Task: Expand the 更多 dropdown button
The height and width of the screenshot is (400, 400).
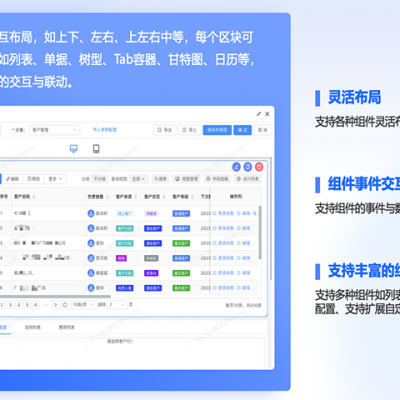Action: (56, 179)
